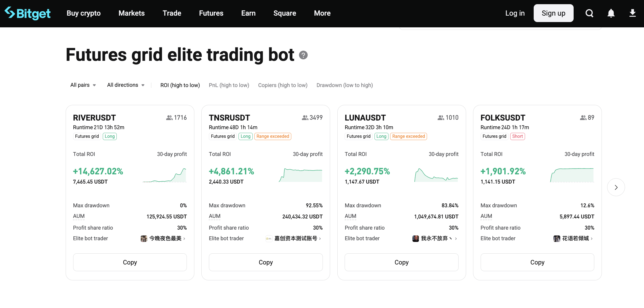Open the All pairs dropdown
Image resolution: width=644 pixels, height=308 pixels.
click(x=83, y=85)
